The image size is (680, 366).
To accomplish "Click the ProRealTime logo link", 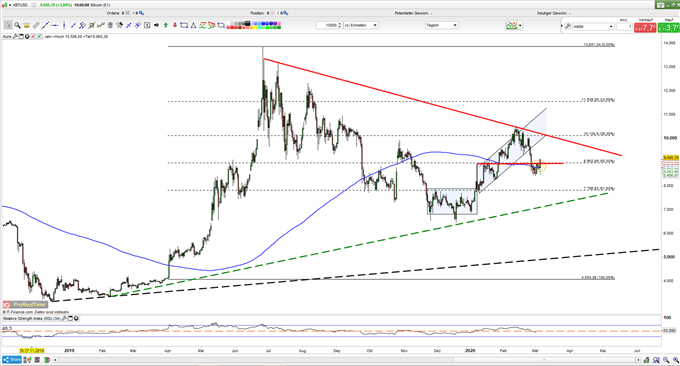I will [25, 305].
